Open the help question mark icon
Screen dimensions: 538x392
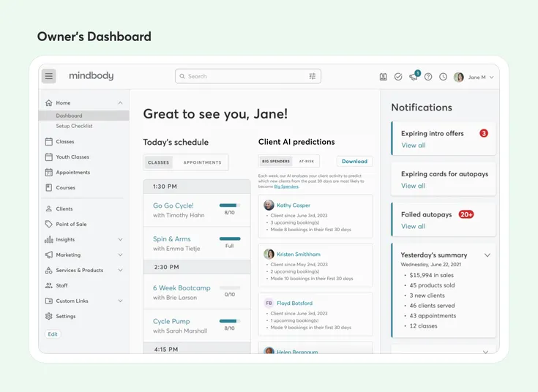[x=428, y=77]
